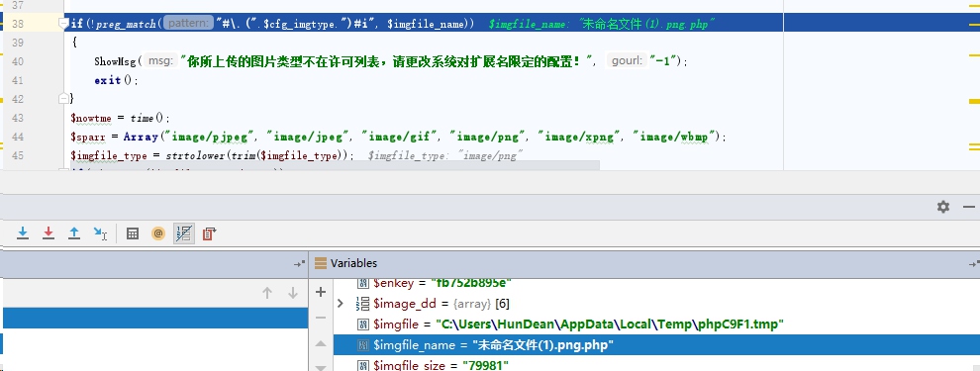The height and width of the screenshot is (371, 980).
Task: Select the $imgfile_name variable row
Action: coord(657,344)
